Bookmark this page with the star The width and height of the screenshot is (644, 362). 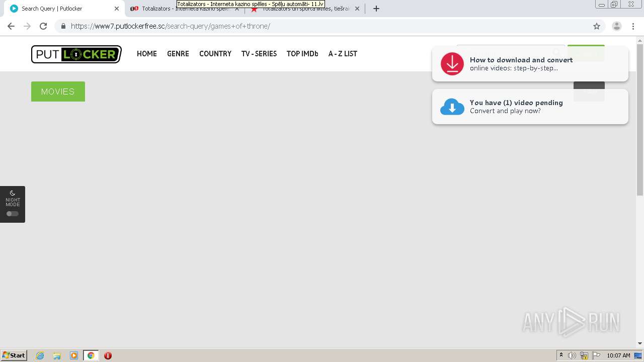(597, 26)
